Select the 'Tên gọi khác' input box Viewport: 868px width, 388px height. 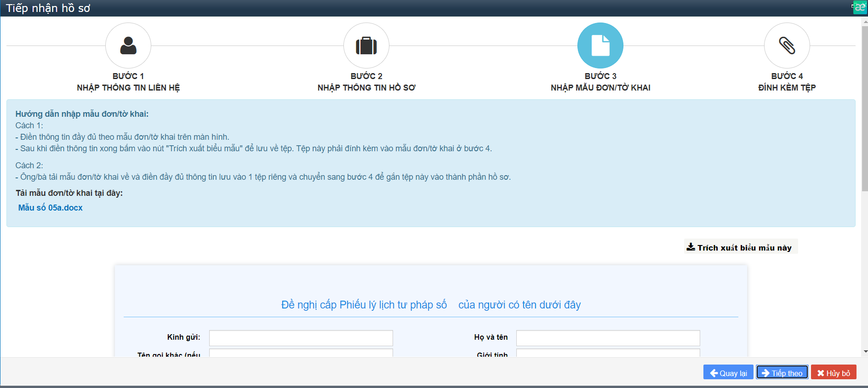pos(301,353)
